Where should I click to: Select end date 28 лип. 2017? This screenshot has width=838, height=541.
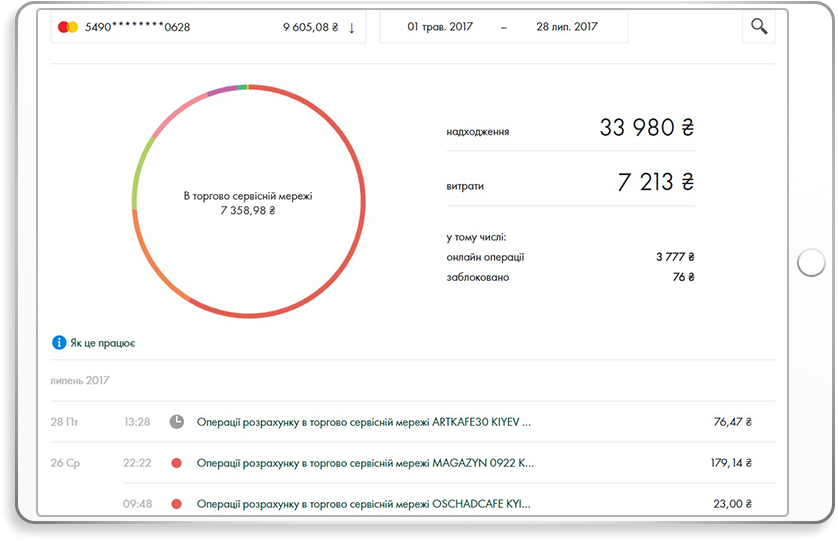coord(567,27)
